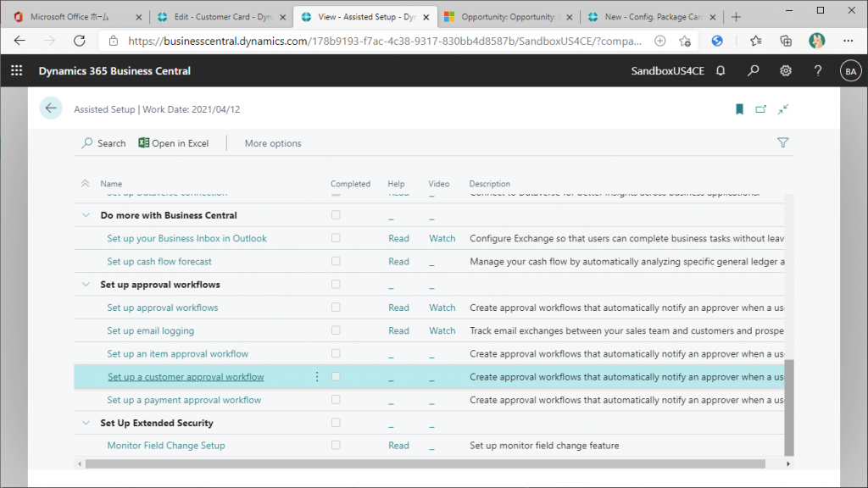Open the browser profile picture

point(816,41)
